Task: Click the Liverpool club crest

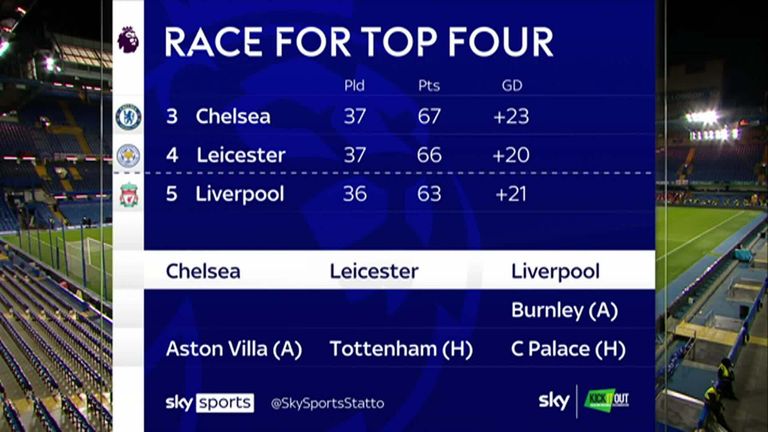Action: pos(128,194)
